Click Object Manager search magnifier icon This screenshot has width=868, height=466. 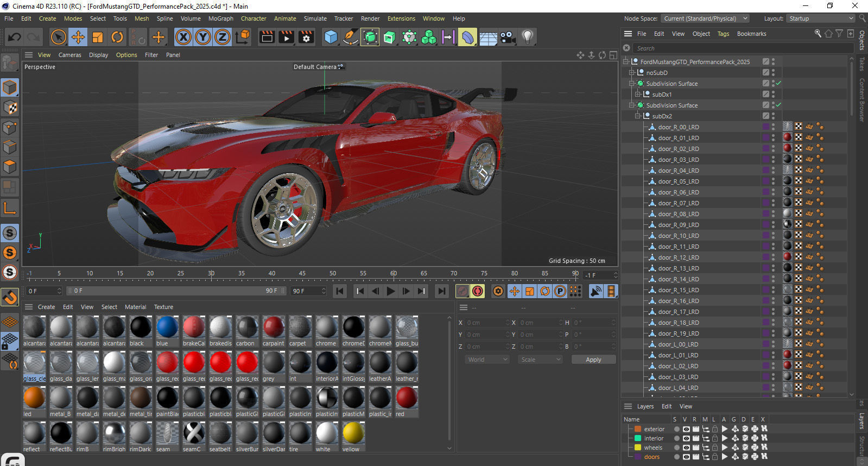tap(818, 34)
